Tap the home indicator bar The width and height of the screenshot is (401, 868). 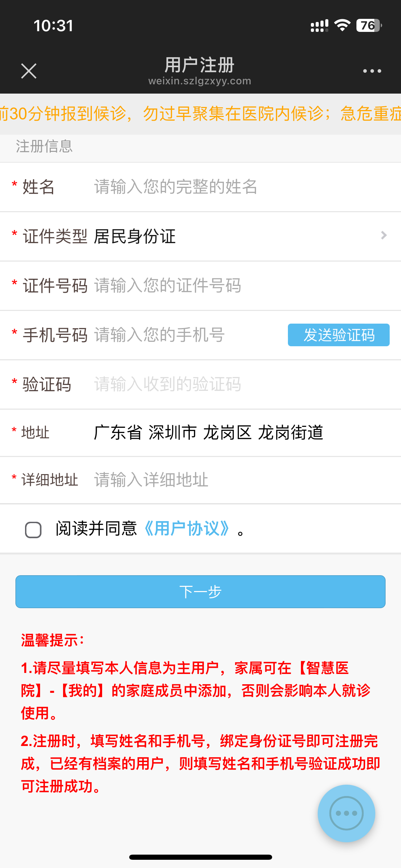[200, 857]
